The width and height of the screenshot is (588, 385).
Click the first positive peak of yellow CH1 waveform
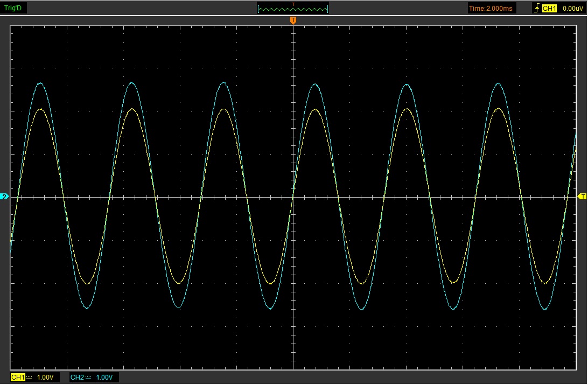(x=41, y=109)
